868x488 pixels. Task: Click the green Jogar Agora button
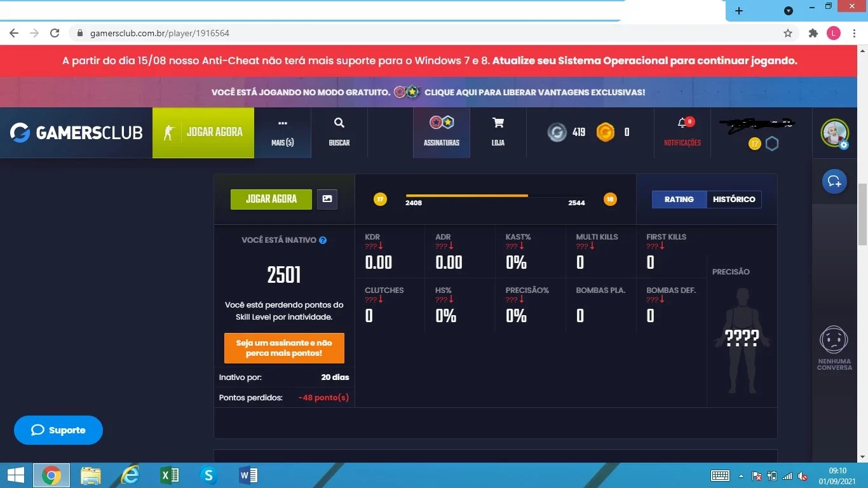(x=271, y=199)
